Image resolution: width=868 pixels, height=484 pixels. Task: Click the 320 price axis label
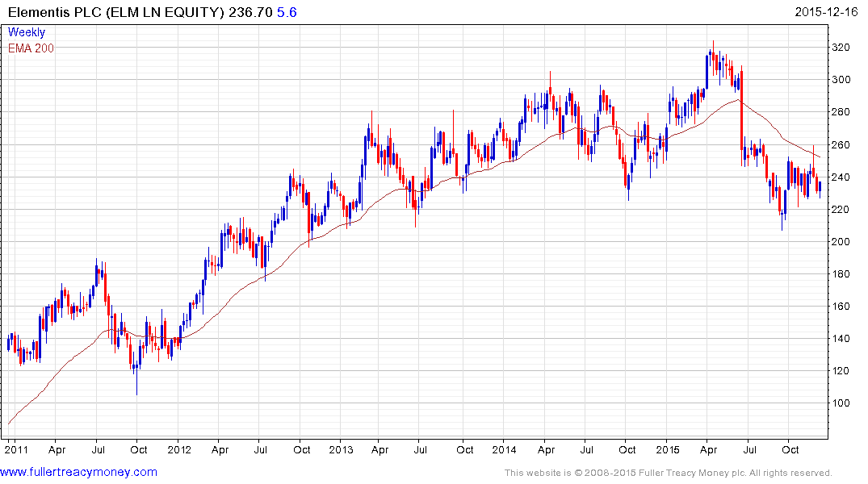[841, 48]
